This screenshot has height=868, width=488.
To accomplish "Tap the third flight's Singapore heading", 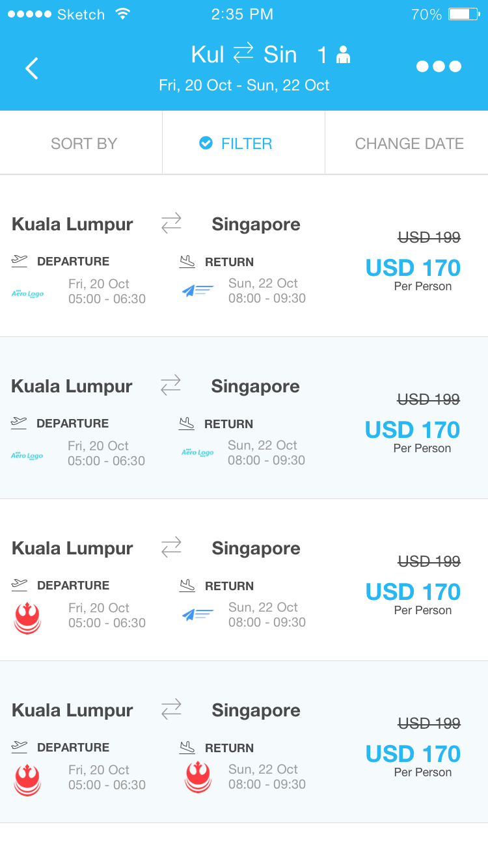I will pos(256,549).
